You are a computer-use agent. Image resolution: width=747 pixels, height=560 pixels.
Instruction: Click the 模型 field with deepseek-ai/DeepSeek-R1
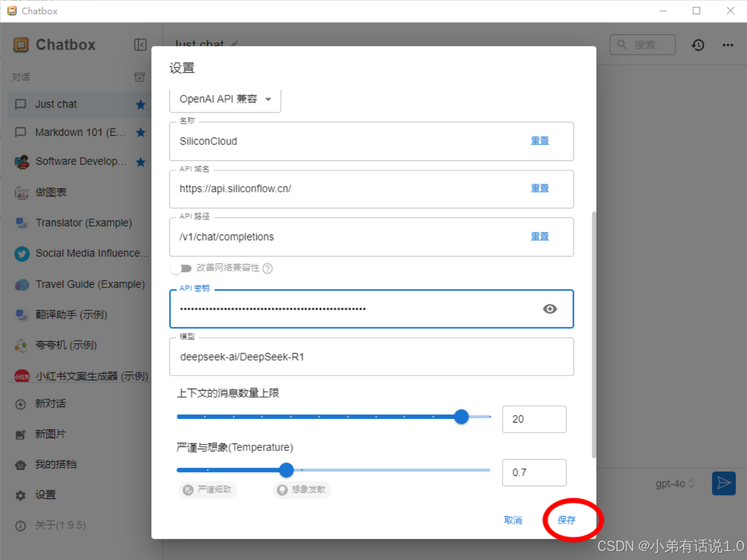372,357
